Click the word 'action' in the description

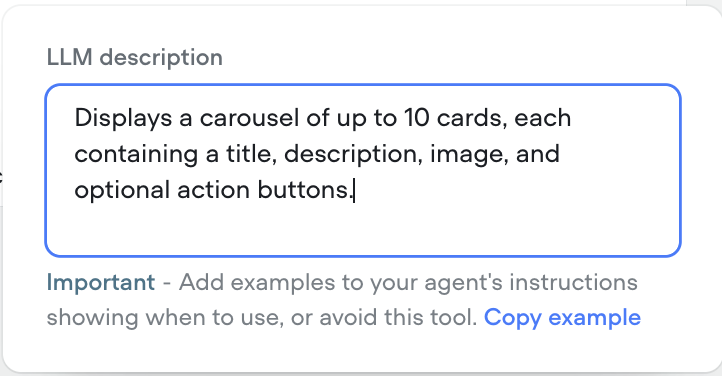(x=214, y=190)
